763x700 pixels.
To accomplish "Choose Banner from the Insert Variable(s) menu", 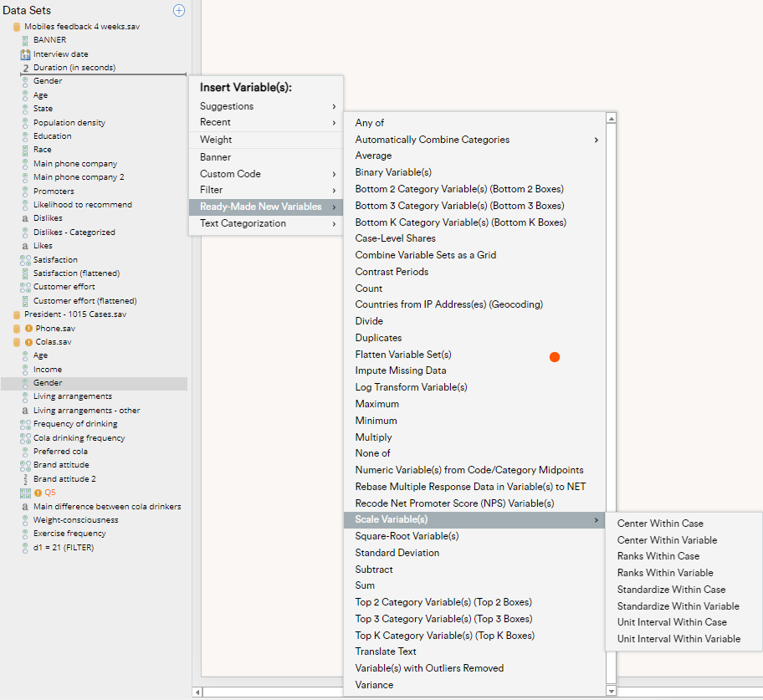I will (x=266, y=157).
